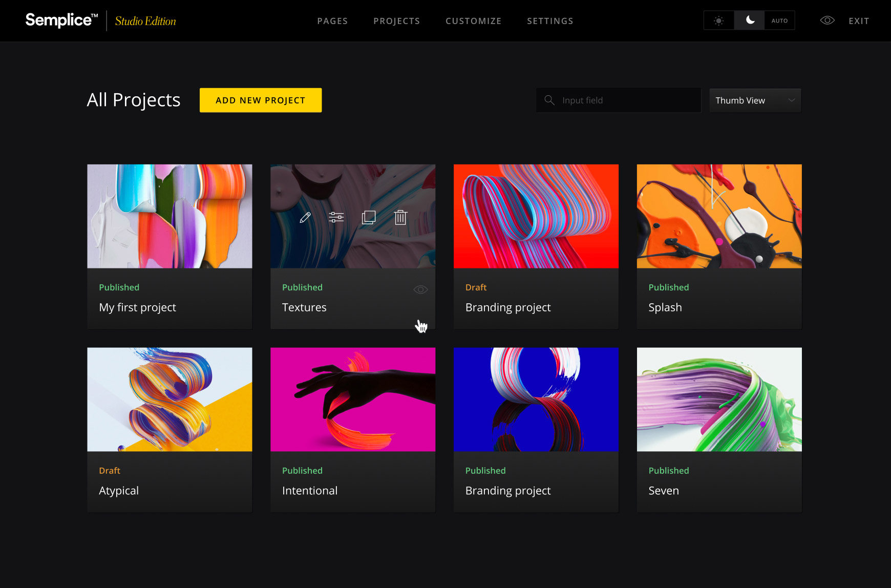The width and height of the screenshot is (891, 588).
Task: Click the search magnifier icon
Action: [x=549, y=100]
